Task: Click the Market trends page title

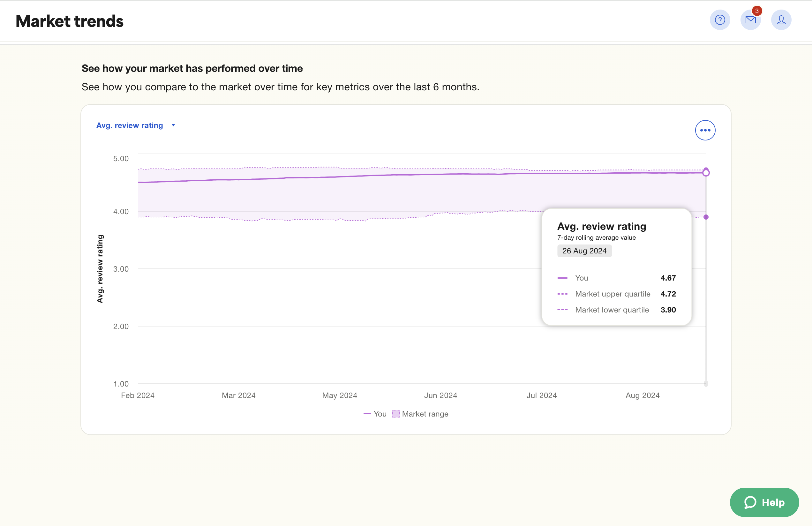Action: 69,21
